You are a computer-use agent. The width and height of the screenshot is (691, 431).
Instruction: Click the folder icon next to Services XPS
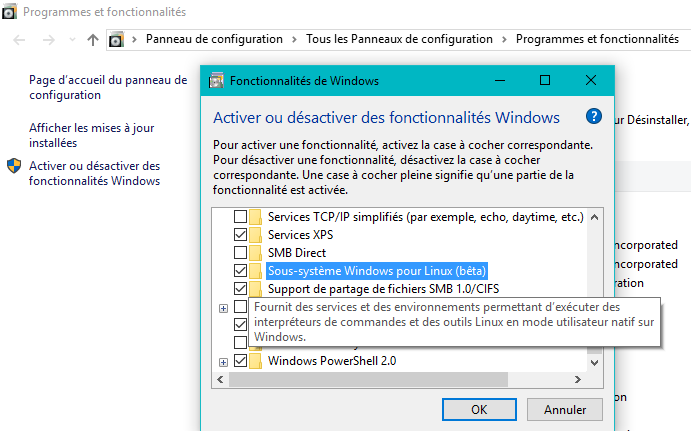coord(255,235)
